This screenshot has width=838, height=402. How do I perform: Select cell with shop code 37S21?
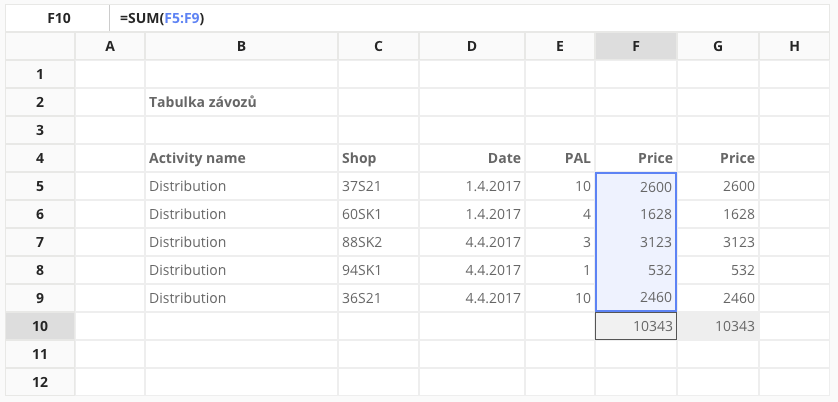pos(378,186)
